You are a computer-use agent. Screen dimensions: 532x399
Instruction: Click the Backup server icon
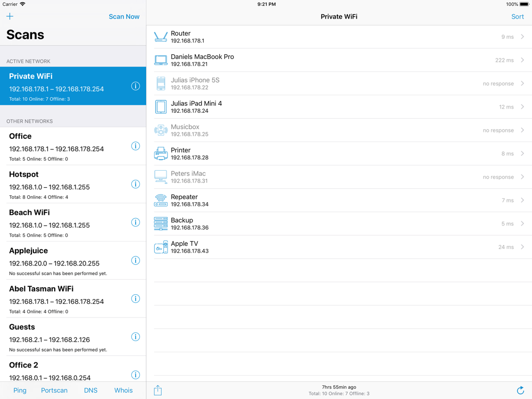(161, 223)
